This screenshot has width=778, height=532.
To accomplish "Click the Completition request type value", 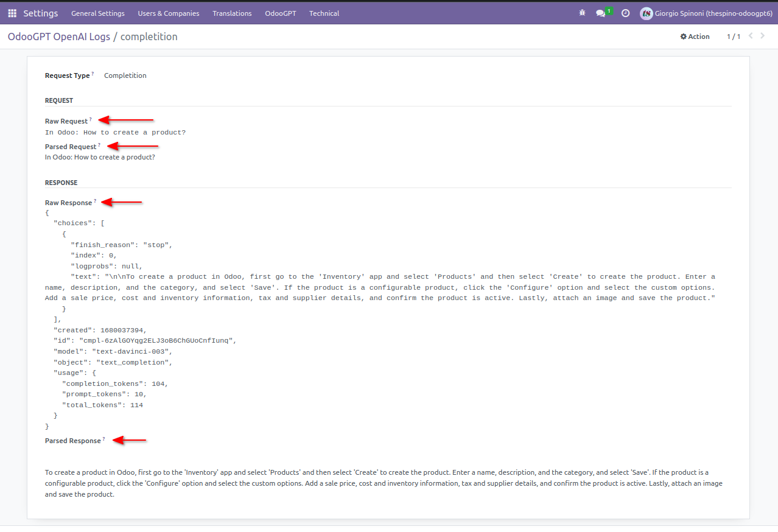I will pos(125,75).
